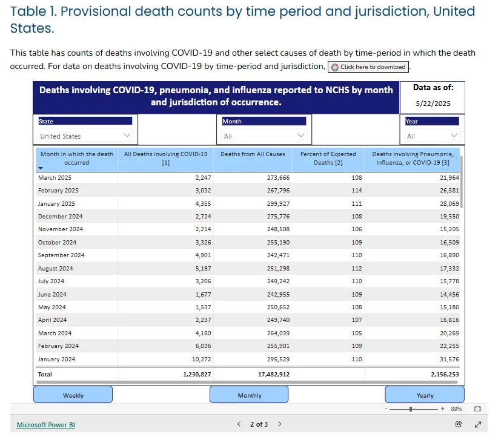This screenshot has width=504, height=443.
Task: Go to the next report page
Action: coord(280,424)
